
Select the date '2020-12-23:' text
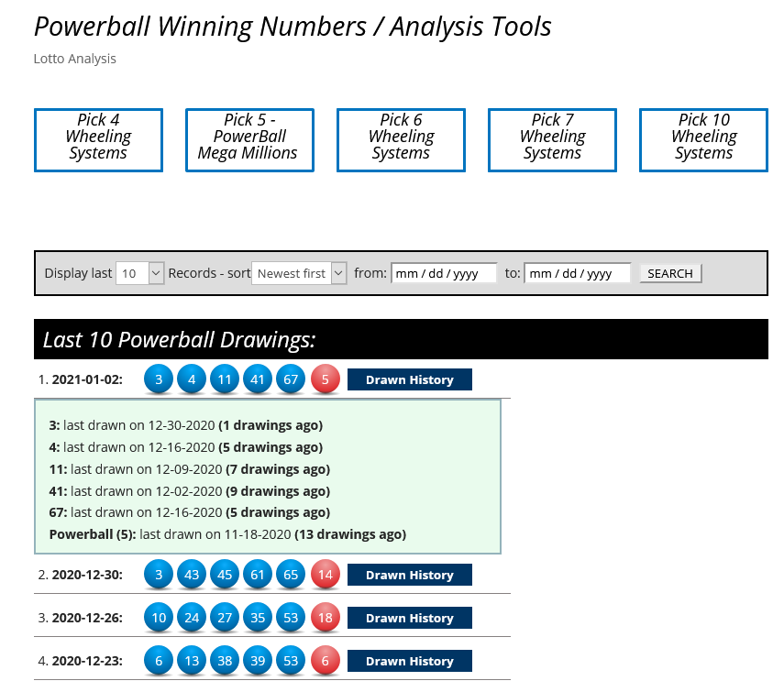point(87,661)
